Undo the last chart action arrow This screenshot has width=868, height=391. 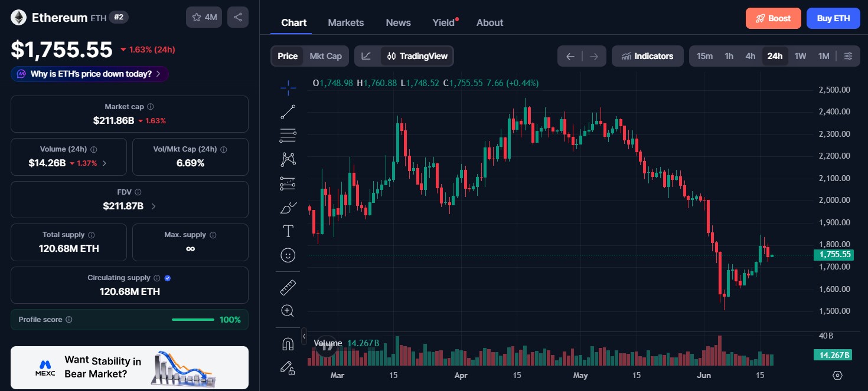tap(570, 56)
